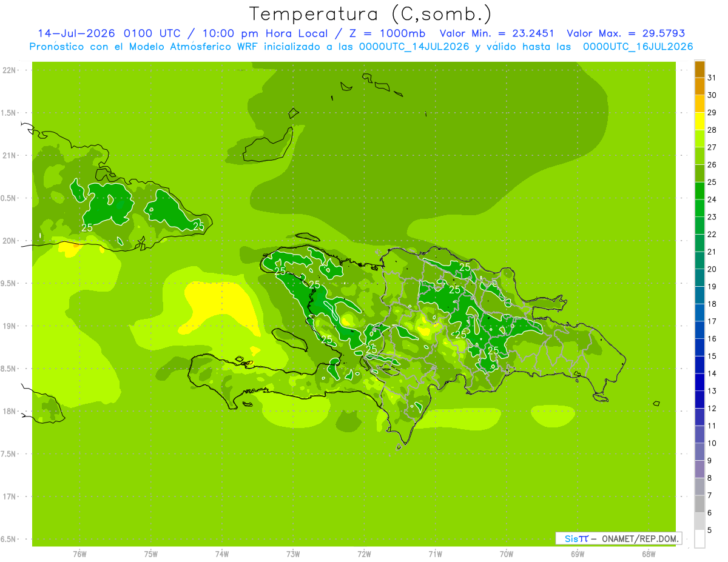
Task: Pick the purple legend swatch between 9 and 10
Action: tap(699, 452)
